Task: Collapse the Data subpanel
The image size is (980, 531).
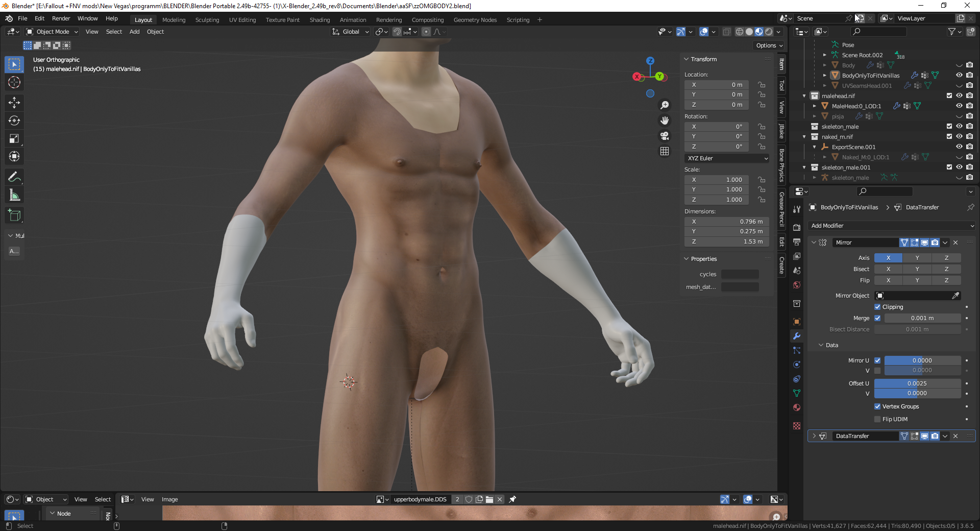Action: click(821, 345)
